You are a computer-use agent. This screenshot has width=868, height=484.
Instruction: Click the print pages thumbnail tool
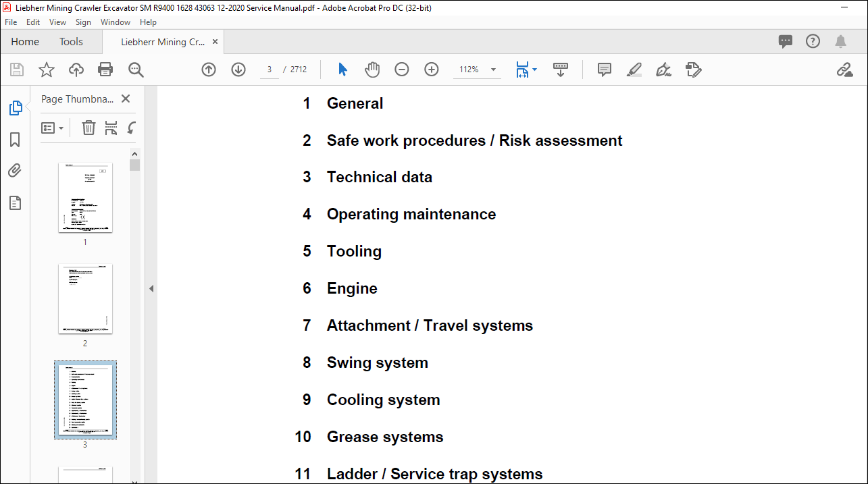coord(111,128)
